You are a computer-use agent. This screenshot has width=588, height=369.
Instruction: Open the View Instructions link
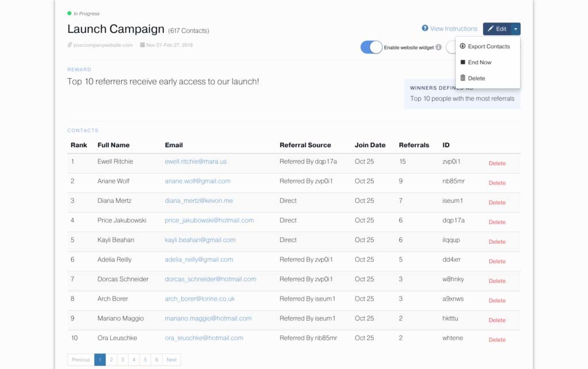pyautogui.click(x=453, y=28)
